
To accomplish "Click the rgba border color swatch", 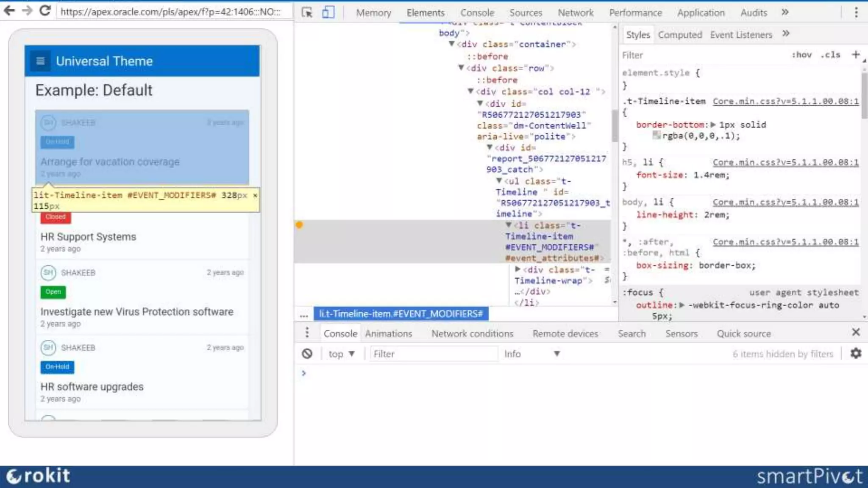I will pyautogui.click(x=656, y=136).
